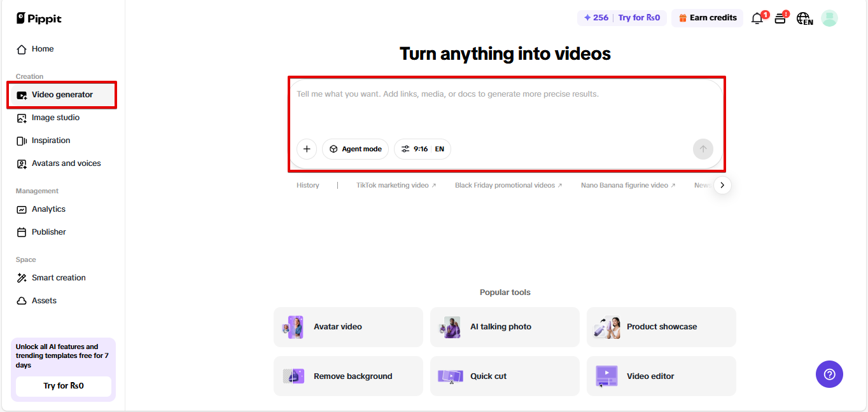This screenshot has height=412, width=868.
Task: Open the History tab
Action: tap(308, 185)
